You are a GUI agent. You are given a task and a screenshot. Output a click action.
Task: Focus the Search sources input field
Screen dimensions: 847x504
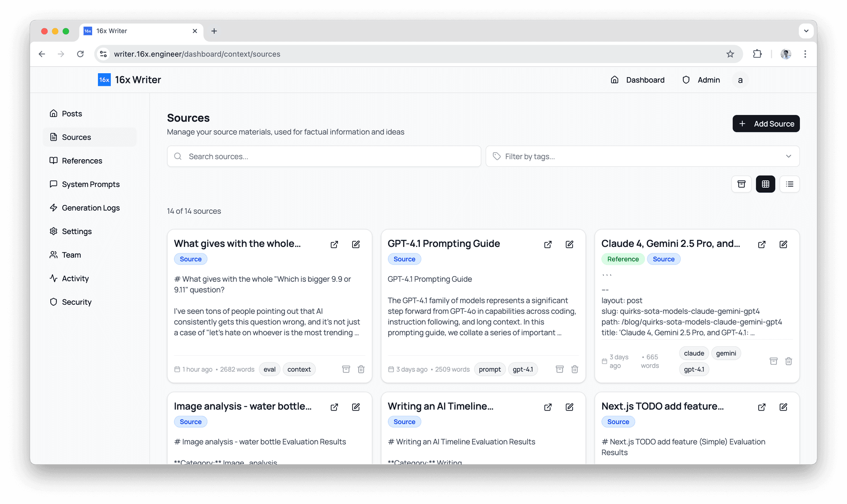[x=324, y=157]
